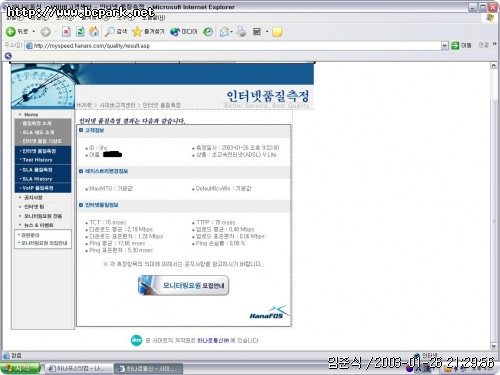
Task: Click the Print icon
Action: pyautogui.click(x=241, y=32)
